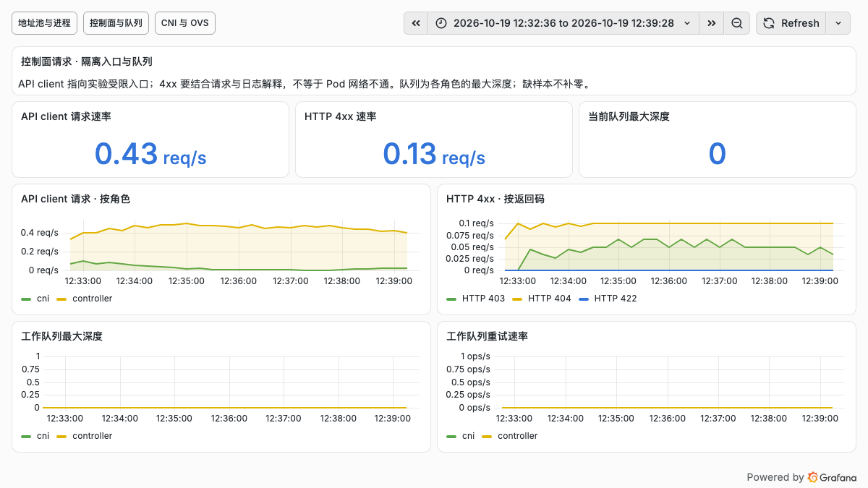Click the 0.43 req/s stat value

click(x=150, y=154)
